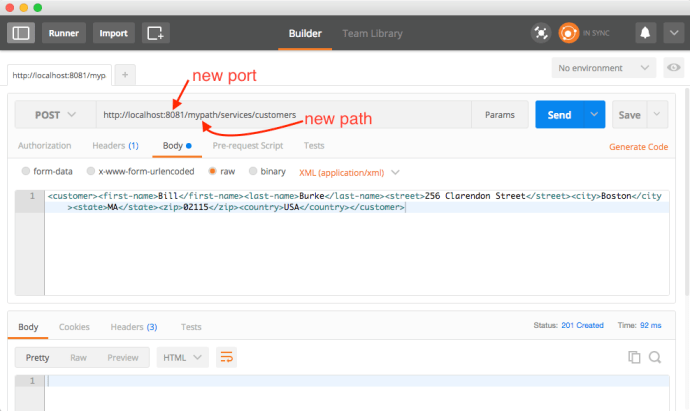Open notifications bell icon

pyautogui.click(x=645, y=33)
